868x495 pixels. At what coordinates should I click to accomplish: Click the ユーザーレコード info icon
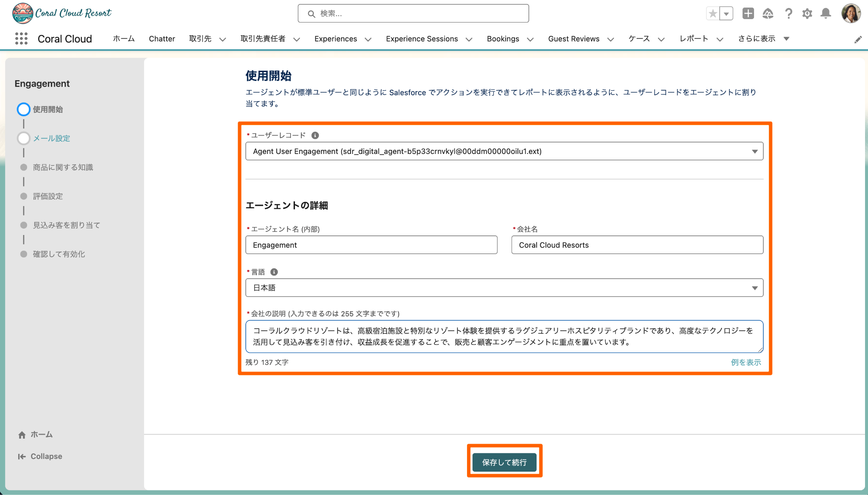315,135
